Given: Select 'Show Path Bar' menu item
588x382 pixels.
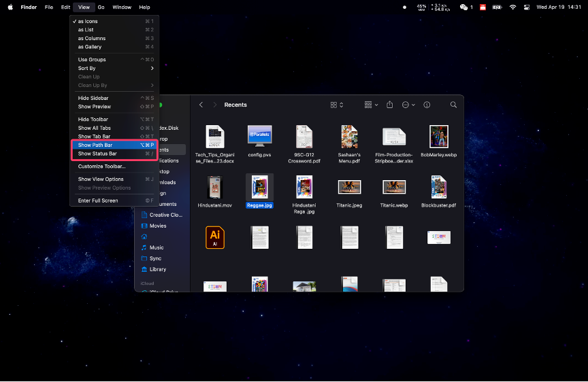Looking at the screenshot, I should pos(95,145).
